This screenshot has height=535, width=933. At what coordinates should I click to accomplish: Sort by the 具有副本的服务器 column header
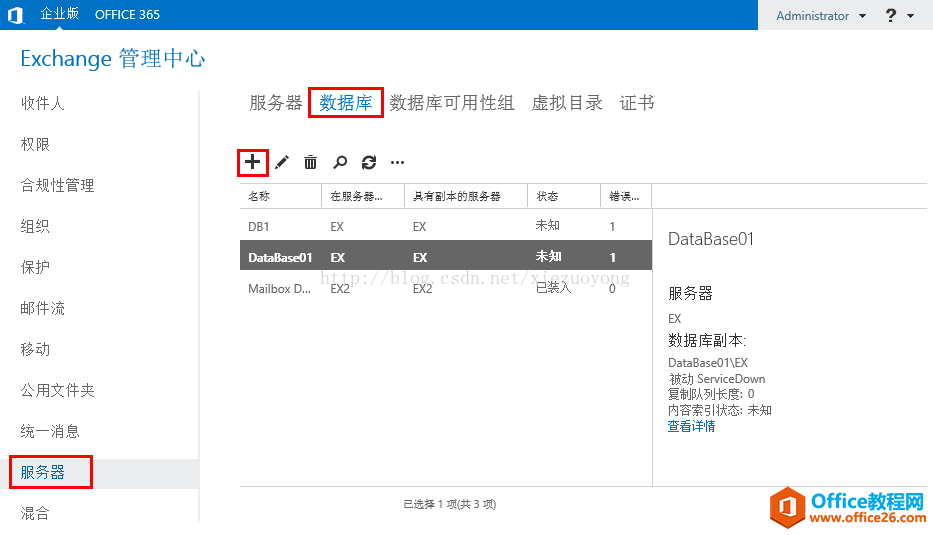(x=466, y=196)
